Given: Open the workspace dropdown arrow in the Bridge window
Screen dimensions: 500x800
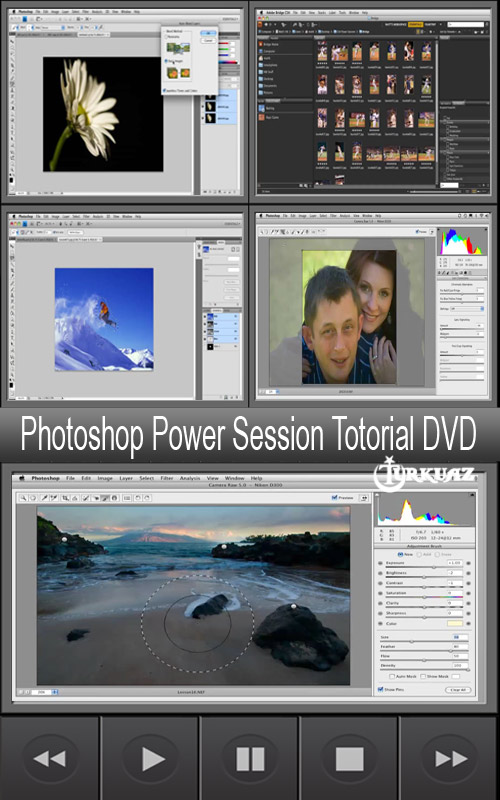Looking at the screenshot, I should (x=441, y=24).
